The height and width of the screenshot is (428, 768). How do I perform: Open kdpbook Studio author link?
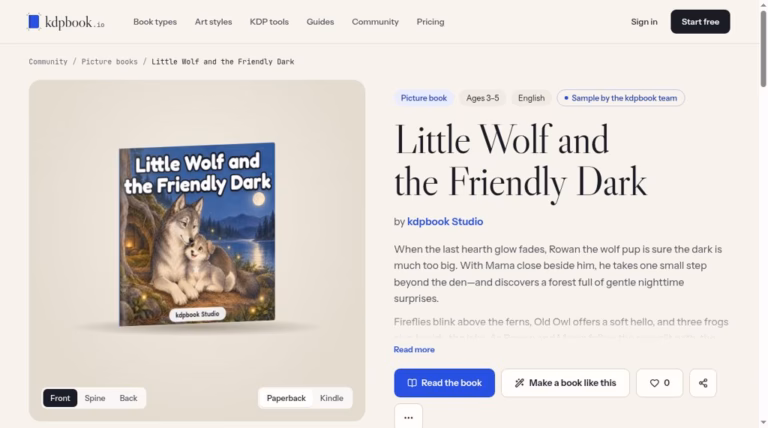(445, 222)
